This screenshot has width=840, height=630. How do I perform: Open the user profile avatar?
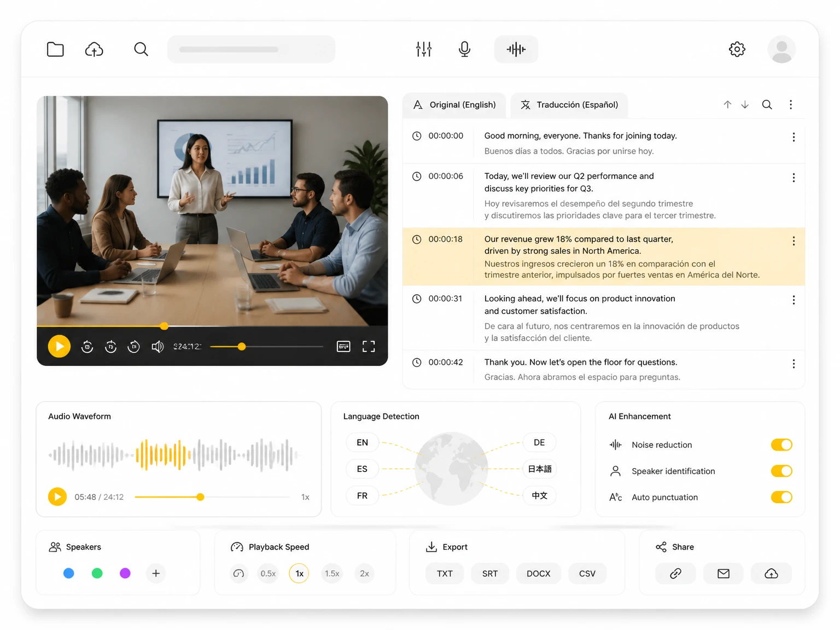(781, 49)
